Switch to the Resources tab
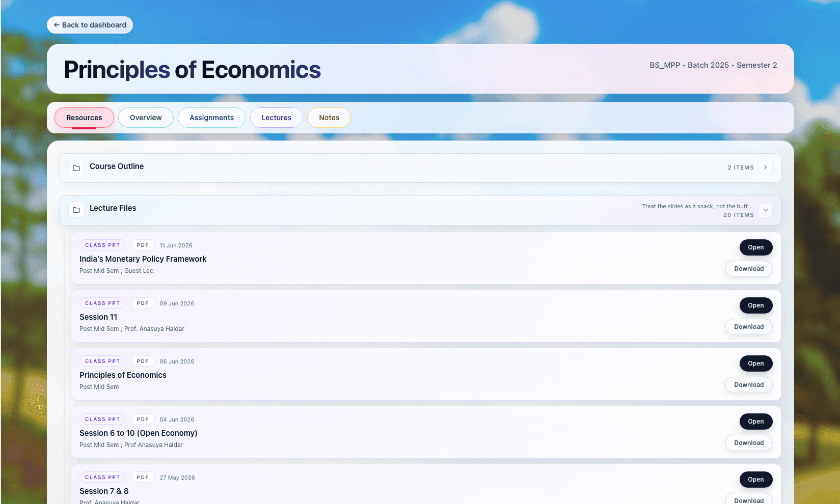Screen dimensions: 840x504 84,118
